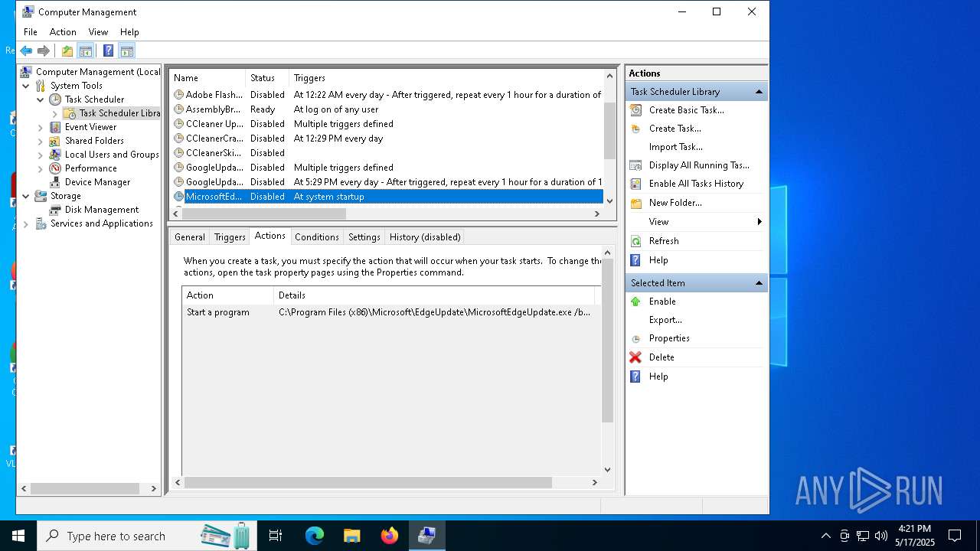The height and width of the screenshot is (551, 980).
Task: Open the Action menu
Action: click(63, 32)
